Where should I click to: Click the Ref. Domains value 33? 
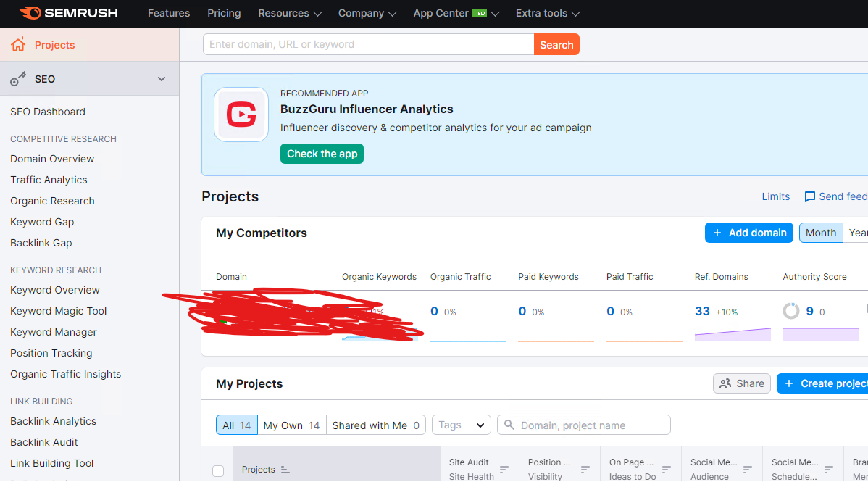pyautogui.click(x=702, y=312)
